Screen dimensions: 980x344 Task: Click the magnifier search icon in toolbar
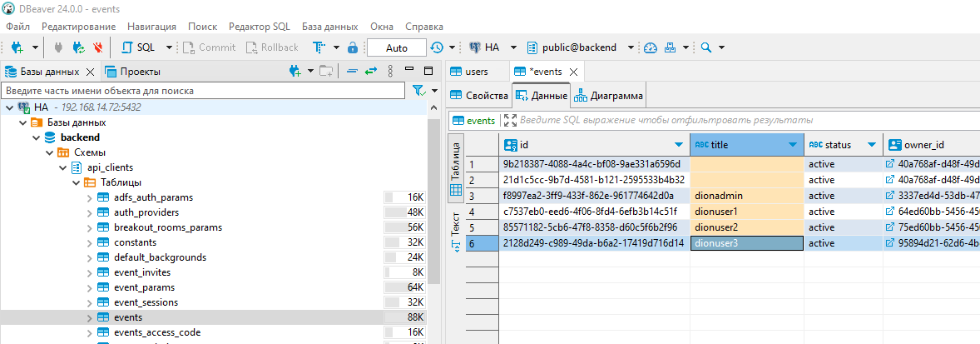(x=706, y=47)
